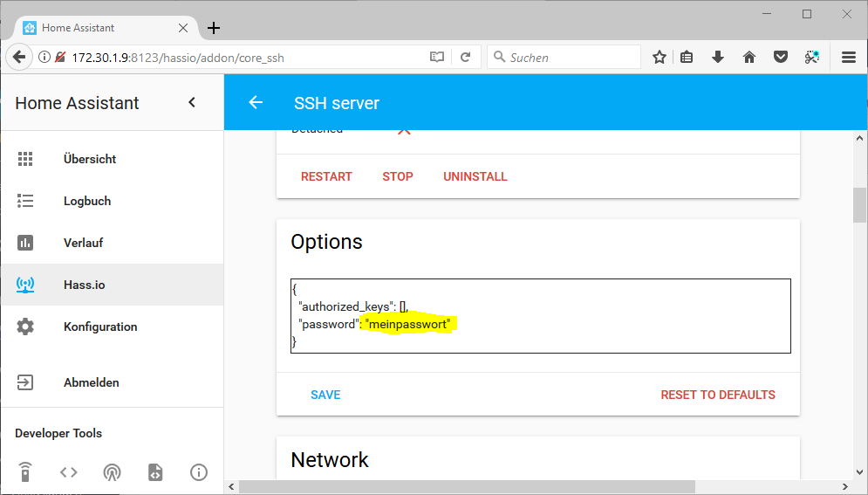Open the States code-brackets developer tool
This screenshot has height=495, width=868.
tap(69, 472)
